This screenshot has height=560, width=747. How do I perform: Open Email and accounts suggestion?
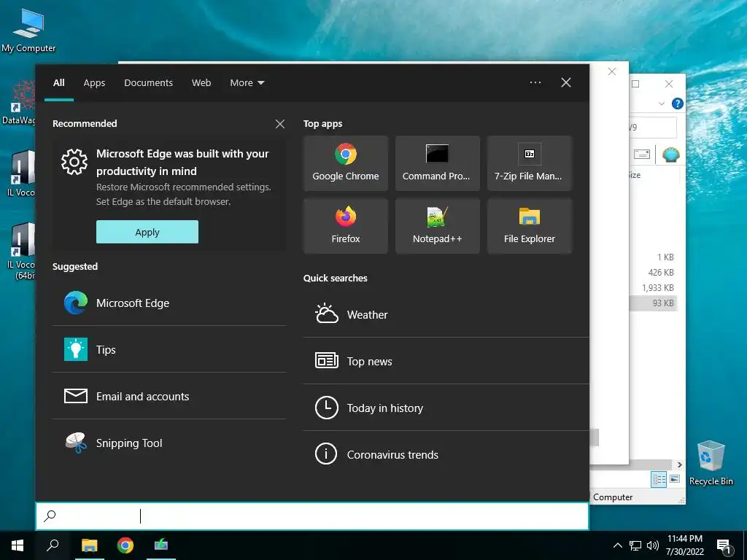point(169,396)
